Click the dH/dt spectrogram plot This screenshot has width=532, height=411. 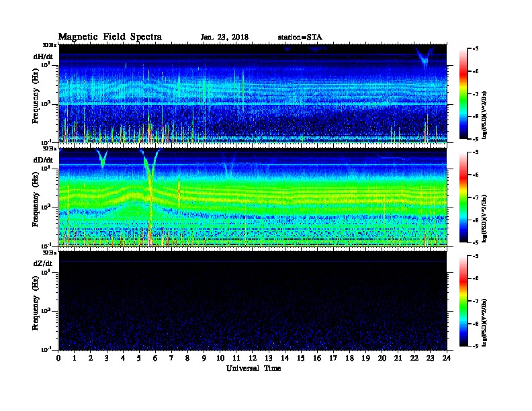click(253, 93)
